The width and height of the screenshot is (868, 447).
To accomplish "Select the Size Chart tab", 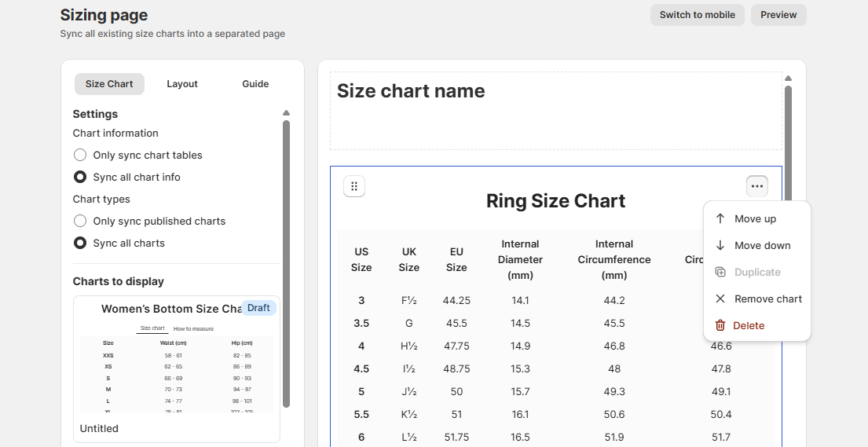I will 109,84.
